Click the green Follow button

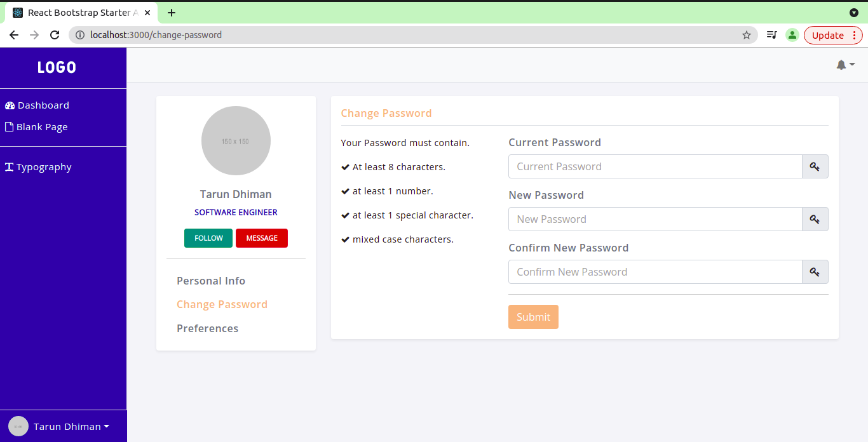[208, 238]
